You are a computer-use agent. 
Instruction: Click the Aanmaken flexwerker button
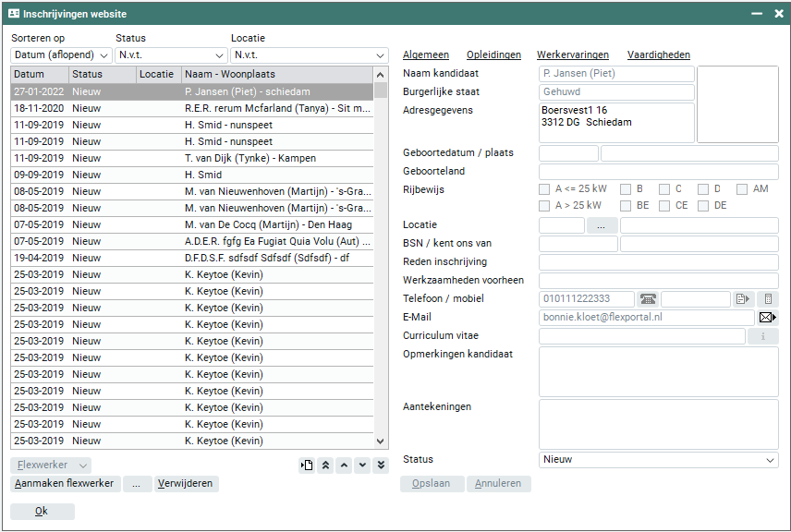coord(65,484)
